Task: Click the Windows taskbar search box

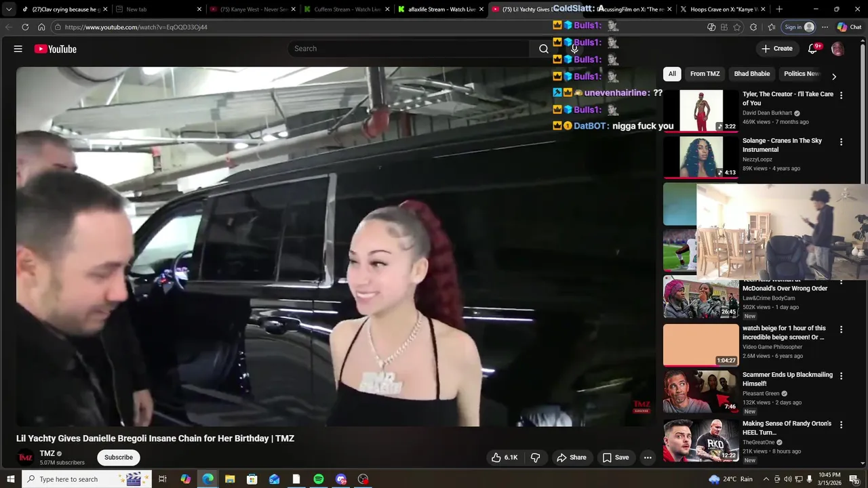Action: (x=85, y=479)
